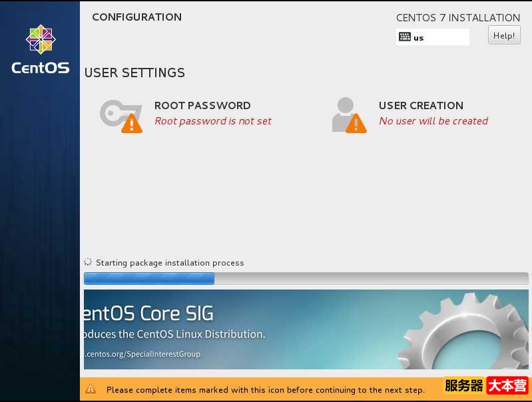Screen dimensions: 532x402
Task: Select the ROOT PASSWORD heading
Action: [x=202, y=106]
